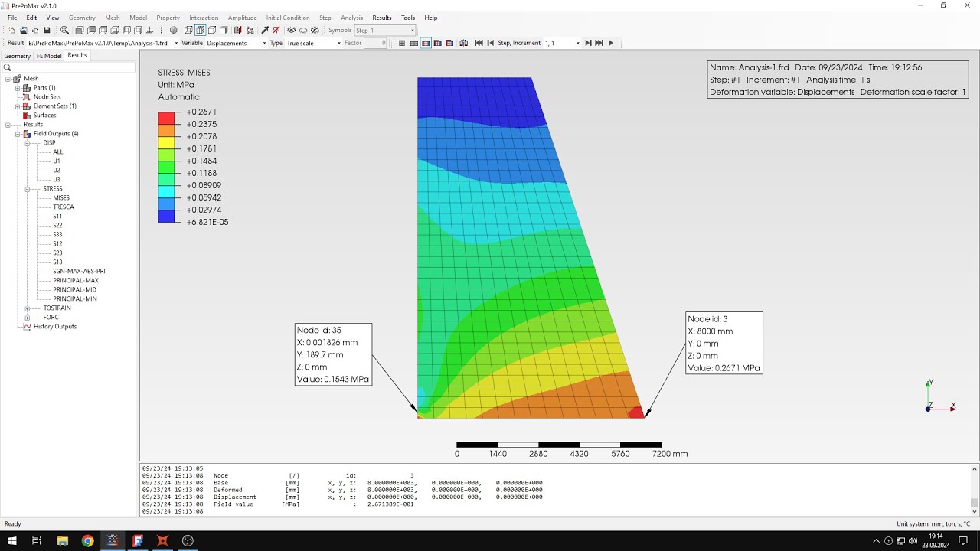980x551 pixels.
Task: Select color contours view icon (highlighted)
Action: pyautogui.click(x=426, y=43)
